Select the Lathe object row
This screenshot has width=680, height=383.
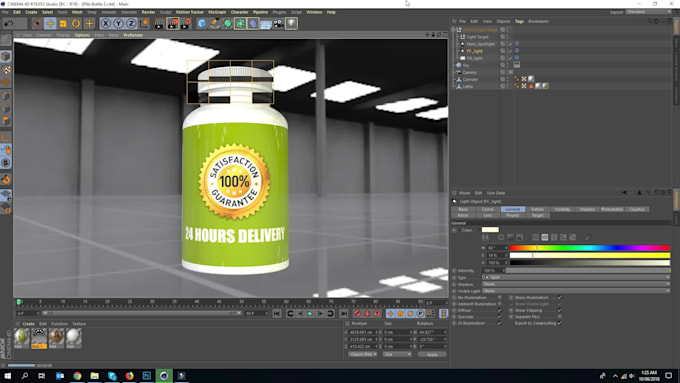coord(468,86)
